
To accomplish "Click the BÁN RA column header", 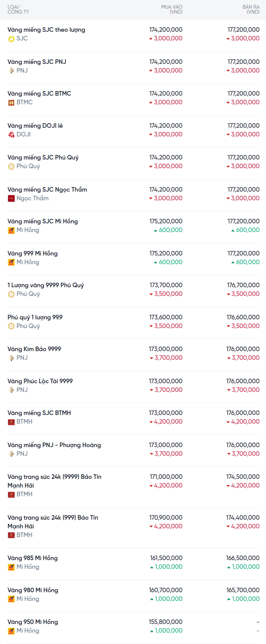I will [x=251, y=9].
